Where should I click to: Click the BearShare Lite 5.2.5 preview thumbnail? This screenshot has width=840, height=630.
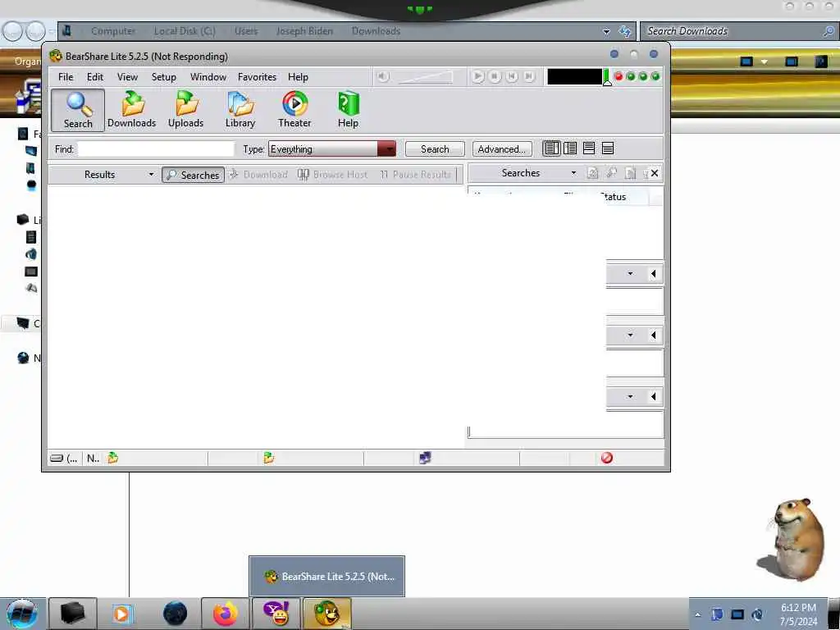326,577
